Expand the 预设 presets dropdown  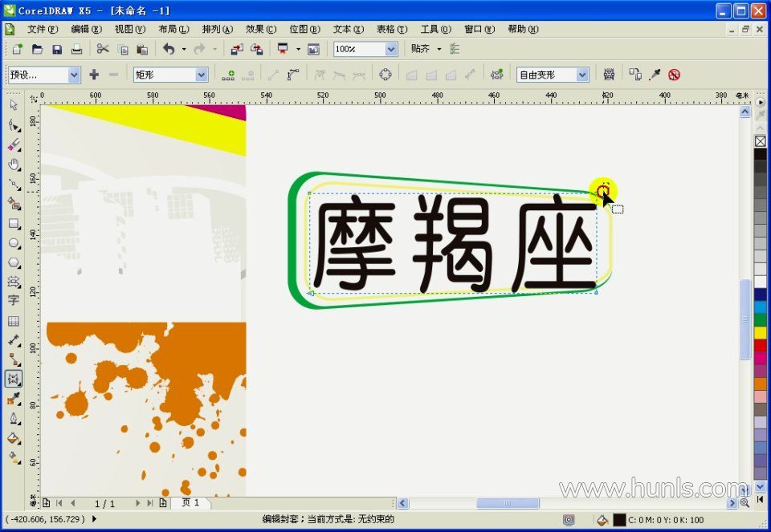(x=74, y=75)
